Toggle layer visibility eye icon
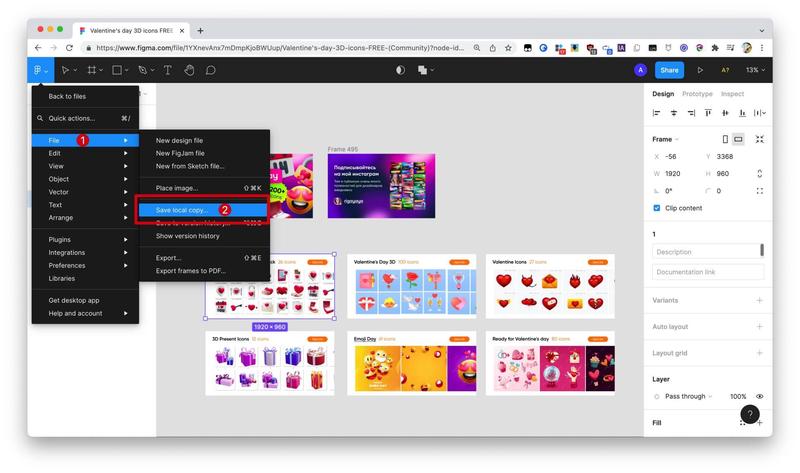The width and height of the screenshot is (800, 473). (760, 396)
